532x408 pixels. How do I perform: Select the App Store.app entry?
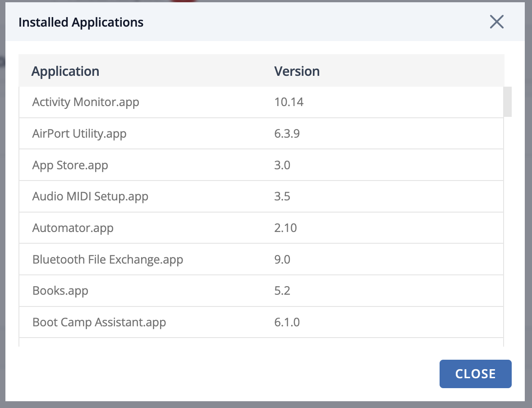click(261, 165)
